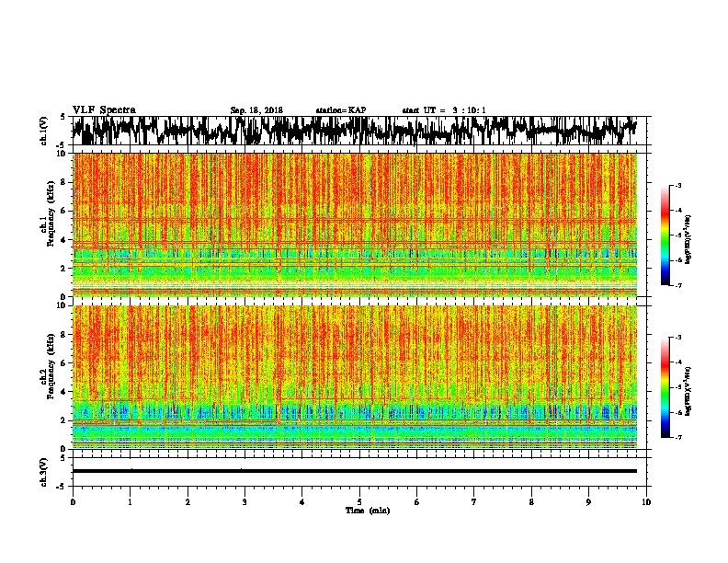Image resolution: width=728 pixels, height=563 pixels.
Task: Select the 'ch.2 Frequency (kHz)' axis label
Action: pyautogui.click(x=48, y=366)
